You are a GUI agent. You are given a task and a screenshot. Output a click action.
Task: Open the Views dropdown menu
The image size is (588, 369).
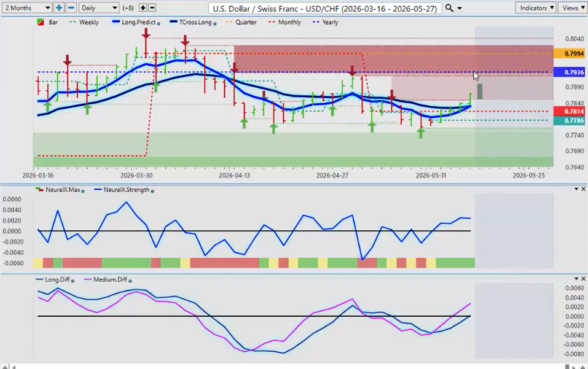(573, 7)
